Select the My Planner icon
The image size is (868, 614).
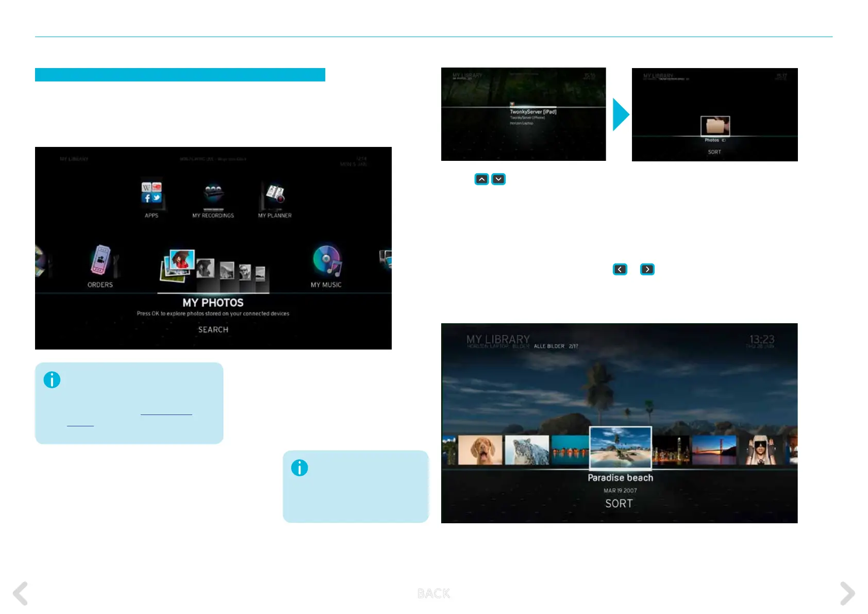point(275,194)
